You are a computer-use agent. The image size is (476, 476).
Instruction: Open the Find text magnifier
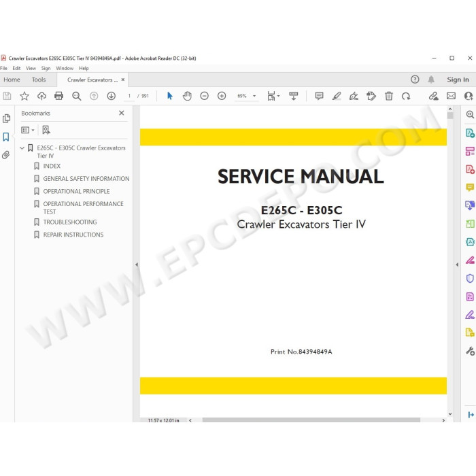76,97
